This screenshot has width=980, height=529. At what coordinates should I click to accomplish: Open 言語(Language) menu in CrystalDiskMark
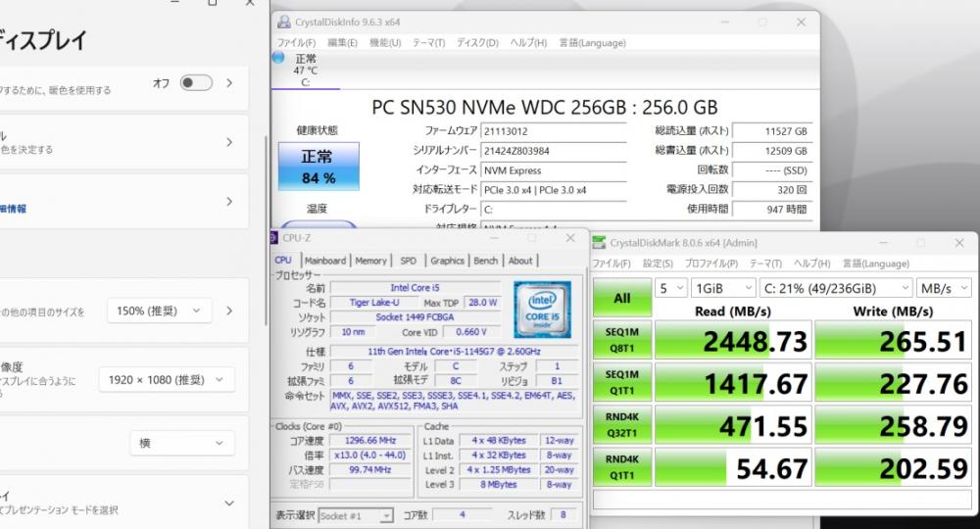[875, 264]
